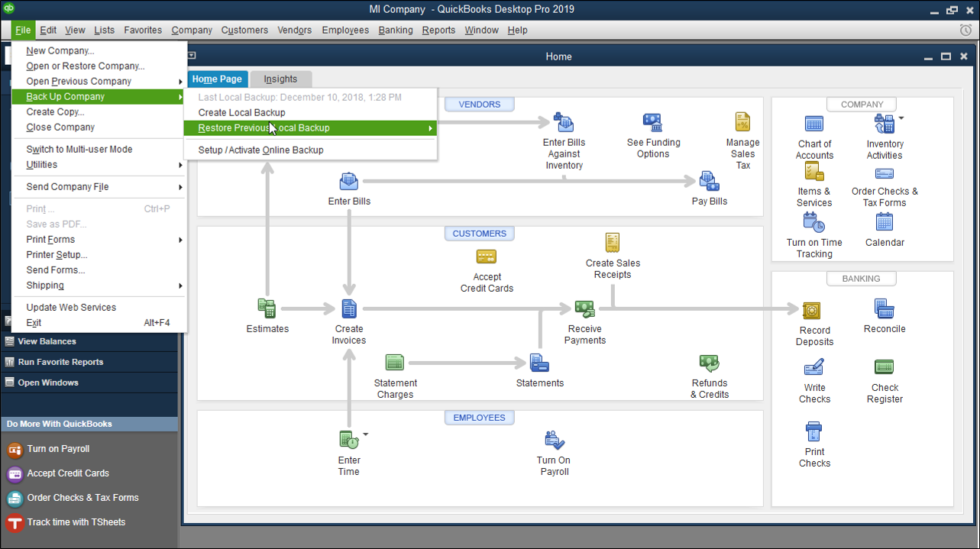Viewport: 980px width, 549px height.
Task: Click the Estimates icon
Action: (x=267, y=308)
